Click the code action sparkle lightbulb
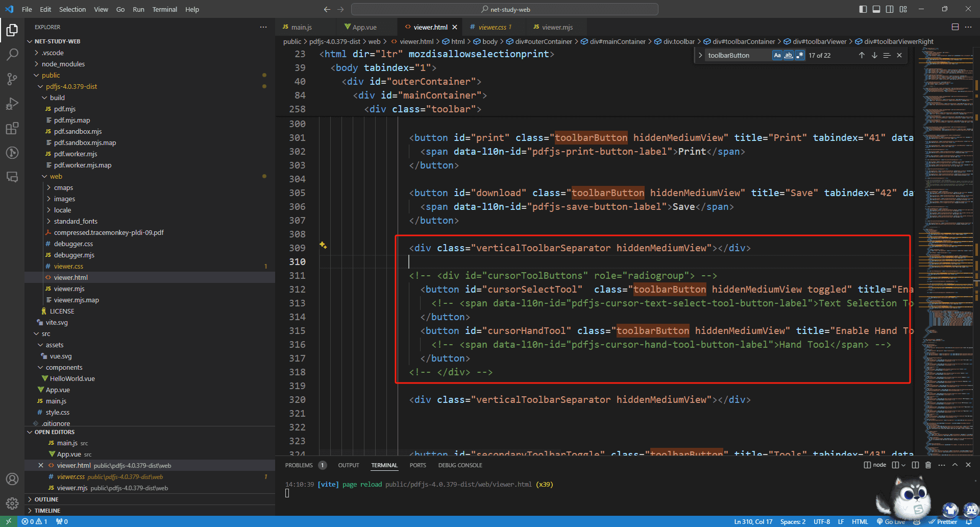The image size is (980, 527). (x=323, y=245)
